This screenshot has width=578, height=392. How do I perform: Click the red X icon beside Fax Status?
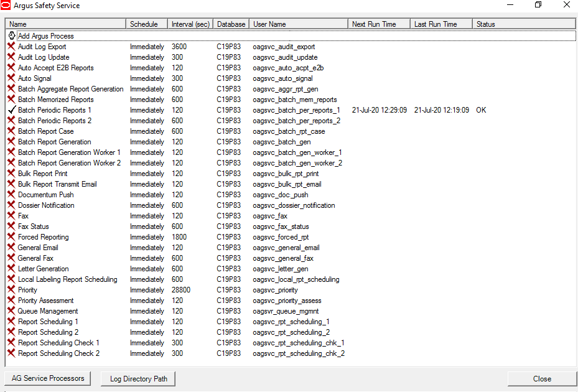pyautogui.click(x=11, y=226)
